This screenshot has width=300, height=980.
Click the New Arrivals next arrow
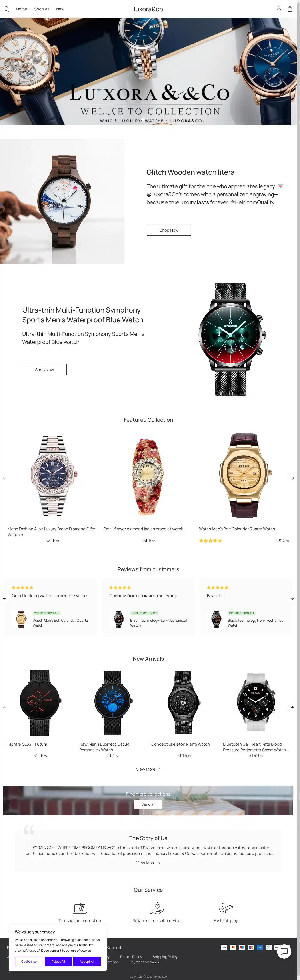coord(292,708)
